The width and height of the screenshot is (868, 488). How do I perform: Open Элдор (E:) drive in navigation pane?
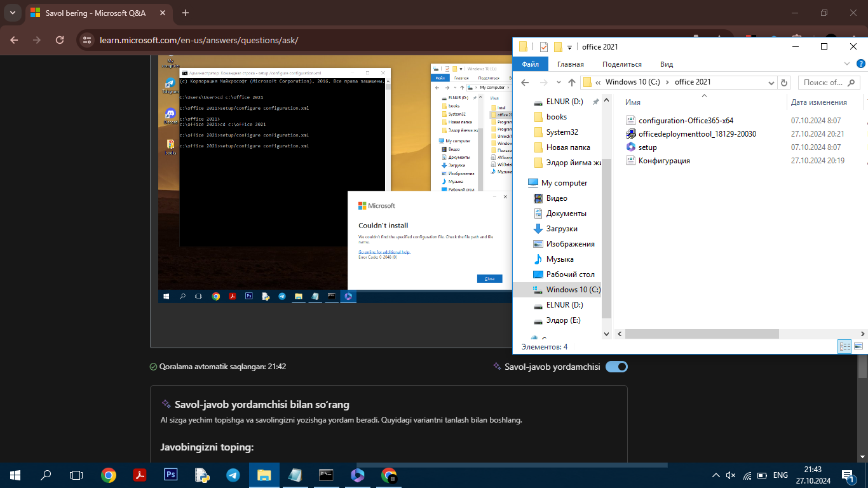tap(563, 320)
